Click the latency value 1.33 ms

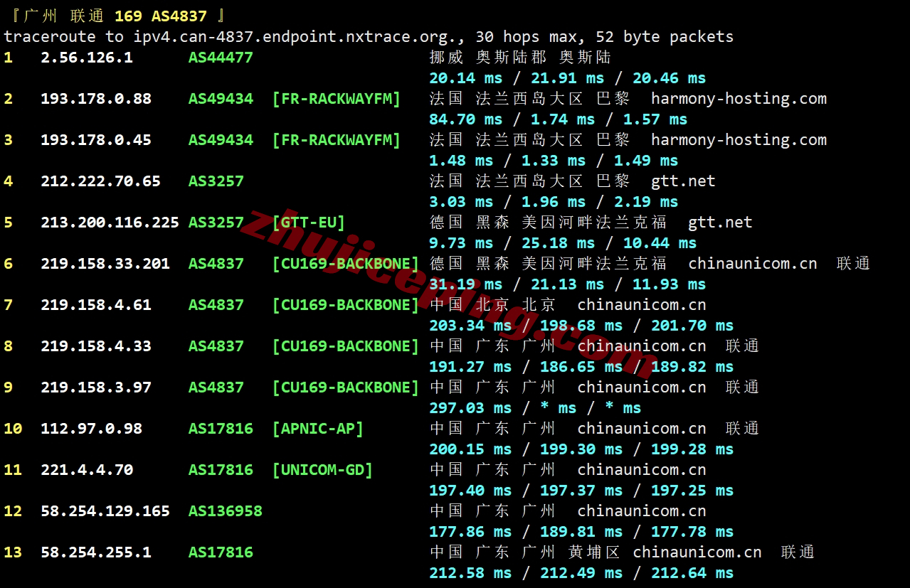click(x=554, y=161)
